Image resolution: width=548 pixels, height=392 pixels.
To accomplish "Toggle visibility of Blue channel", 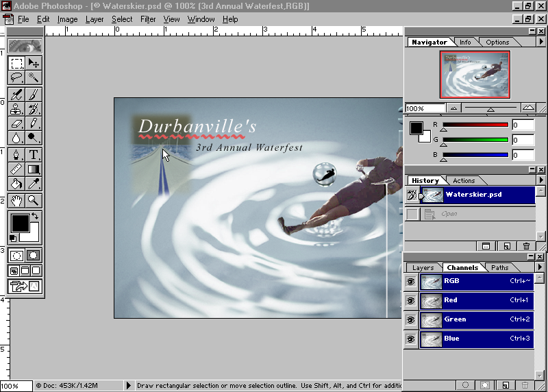I will tap(410, 339).
